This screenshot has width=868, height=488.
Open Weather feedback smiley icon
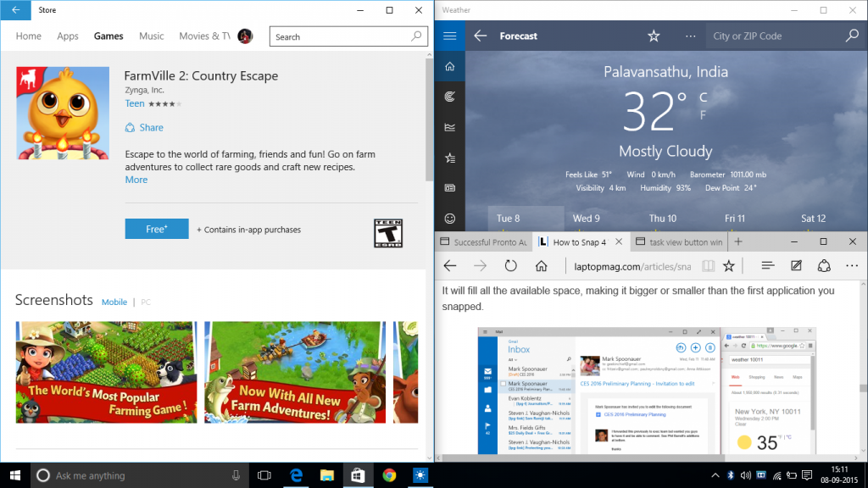[x=449, y=219]
